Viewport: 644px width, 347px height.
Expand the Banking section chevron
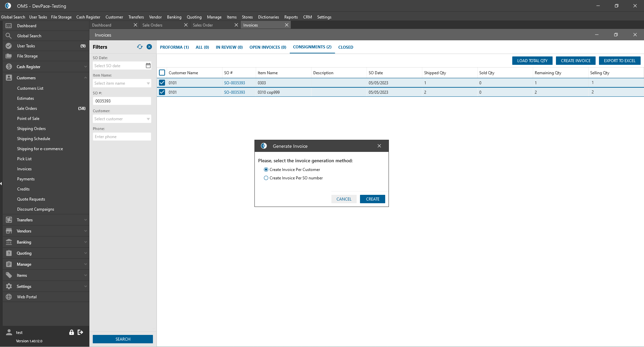(85, 242)
